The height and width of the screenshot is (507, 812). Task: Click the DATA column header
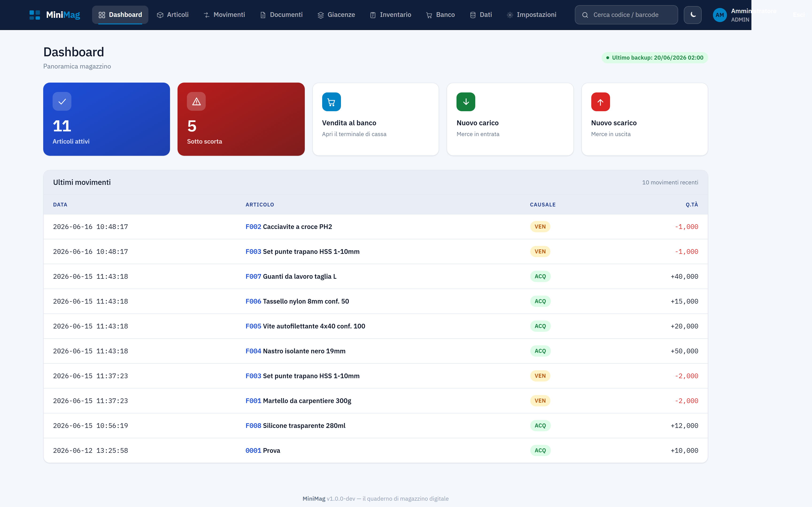[60, 205]
